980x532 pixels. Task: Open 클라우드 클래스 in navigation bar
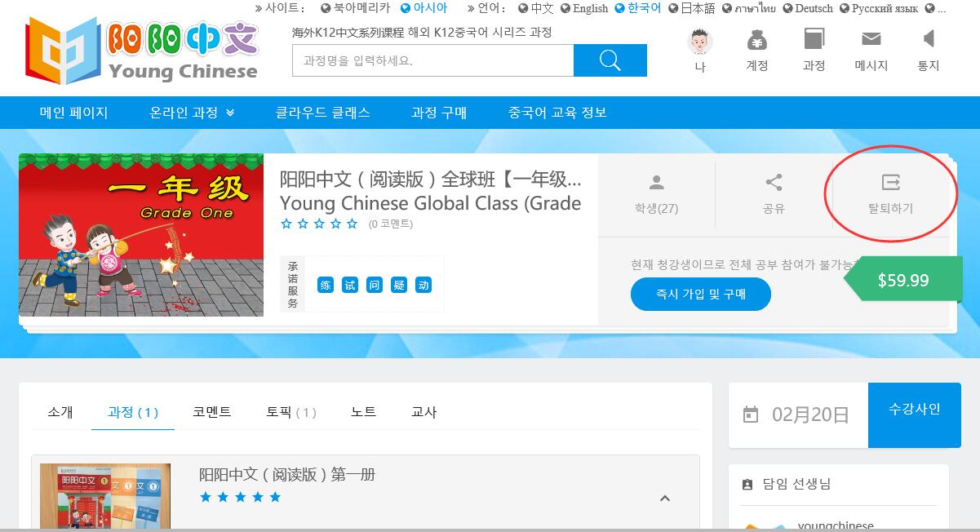tap(322, 113)
